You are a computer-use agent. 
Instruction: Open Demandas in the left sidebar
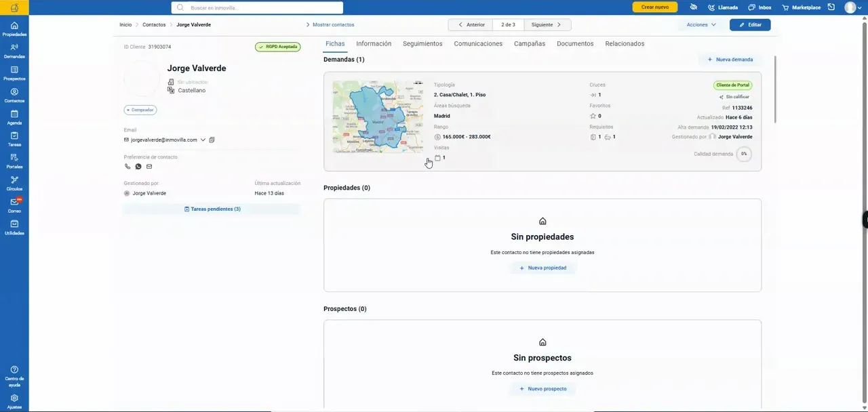coord(14,52)
